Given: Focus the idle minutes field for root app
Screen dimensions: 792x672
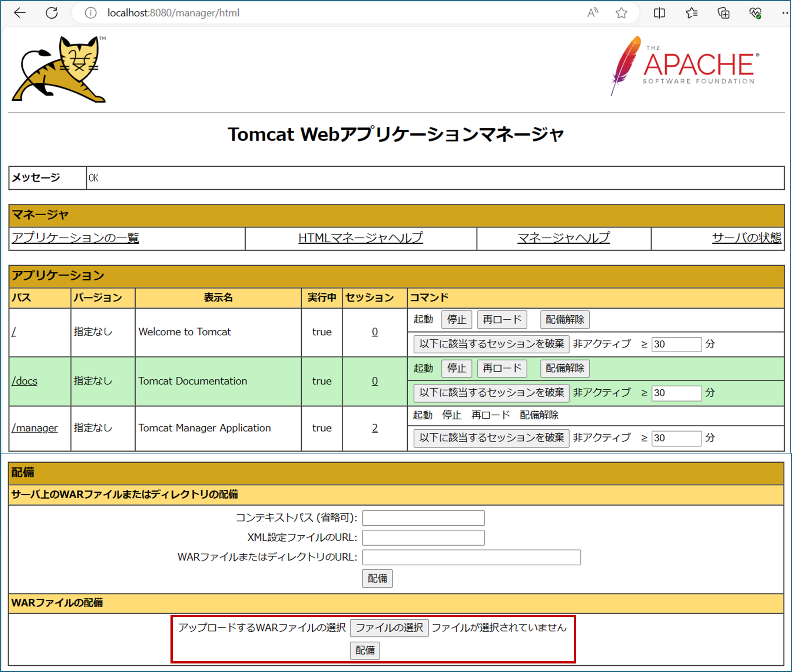Looking at the screenshot, I should pyautogui.click(x=676, y=345).
